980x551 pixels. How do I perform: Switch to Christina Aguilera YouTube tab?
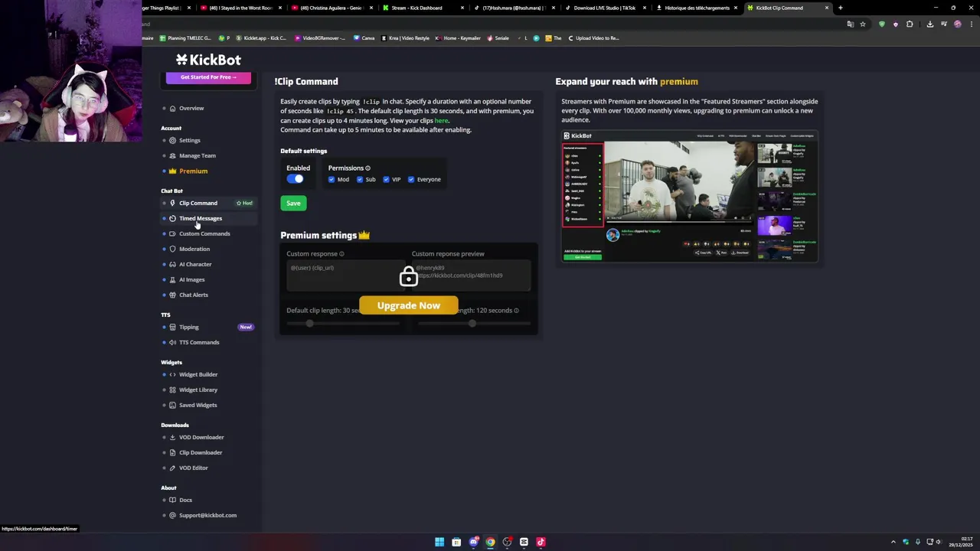click(x=331, y=8)
